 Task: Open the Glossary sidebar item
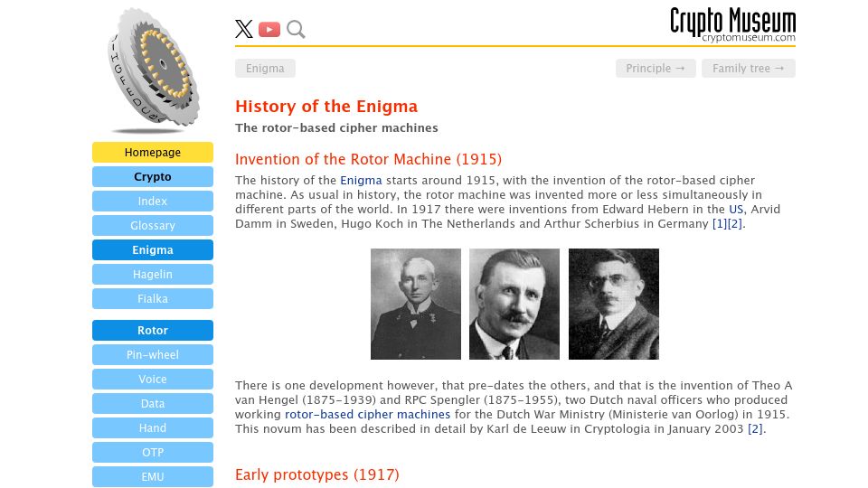(153, 225)
